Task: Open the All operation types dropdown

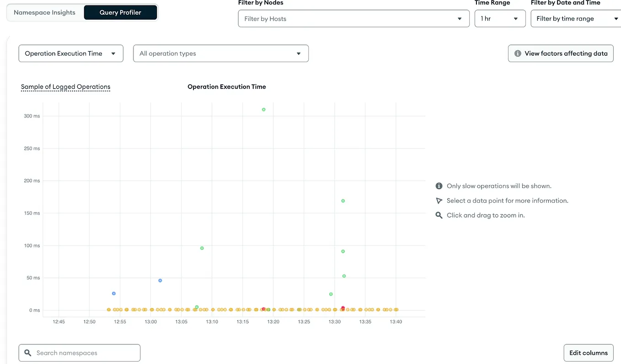Action: tap(220, 53)
